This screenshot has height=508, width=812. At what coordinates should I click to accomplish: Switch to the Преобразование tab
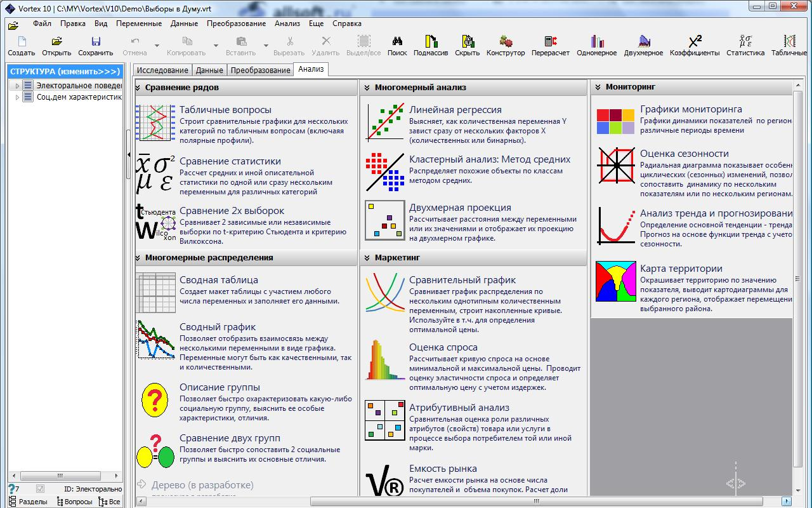(260, 70)
